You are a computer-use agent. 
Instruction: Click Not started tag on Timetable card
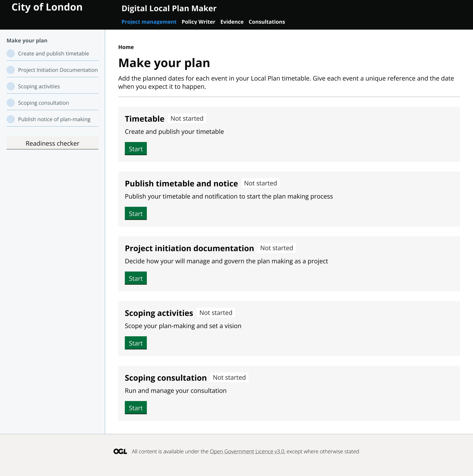click(187, 118)
